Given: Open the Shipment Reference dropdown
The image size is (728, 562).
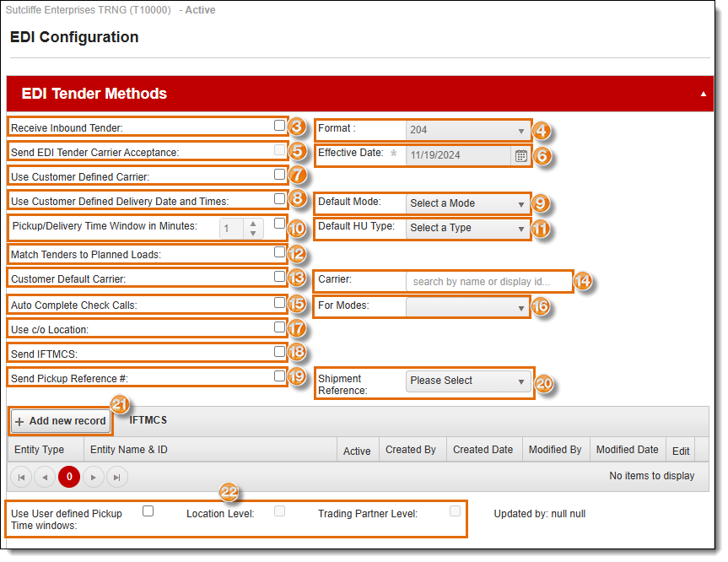Looking at the screenshot, I should click(x=468, y=381).
